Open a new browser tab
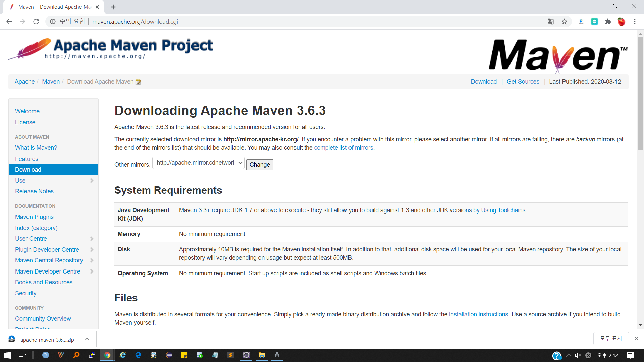Screen dimensions: 644x362 (x=113, y=7)
